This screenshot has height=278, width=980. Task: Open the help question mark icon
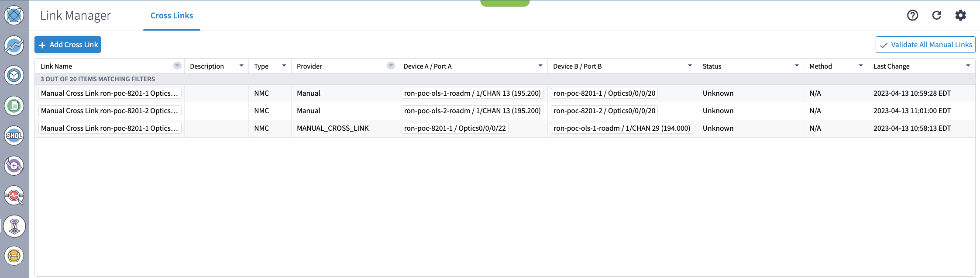tap(912, 15)
